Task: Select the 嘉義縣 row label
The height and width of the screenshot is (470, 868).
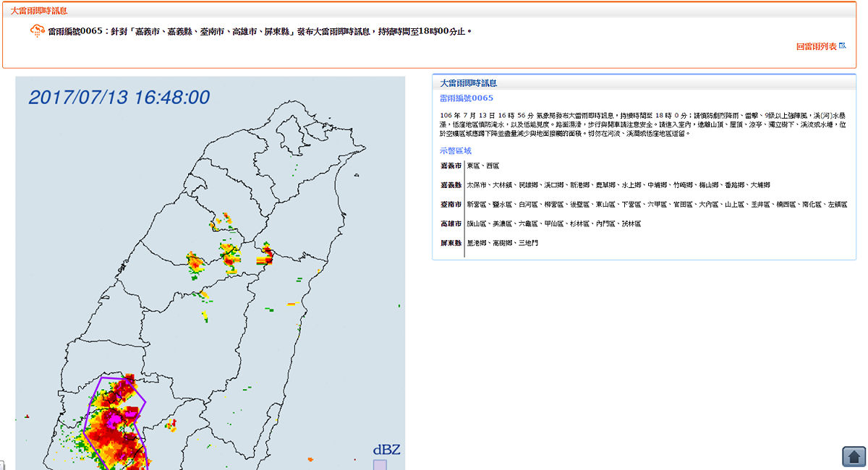Action: coord(451,185)
